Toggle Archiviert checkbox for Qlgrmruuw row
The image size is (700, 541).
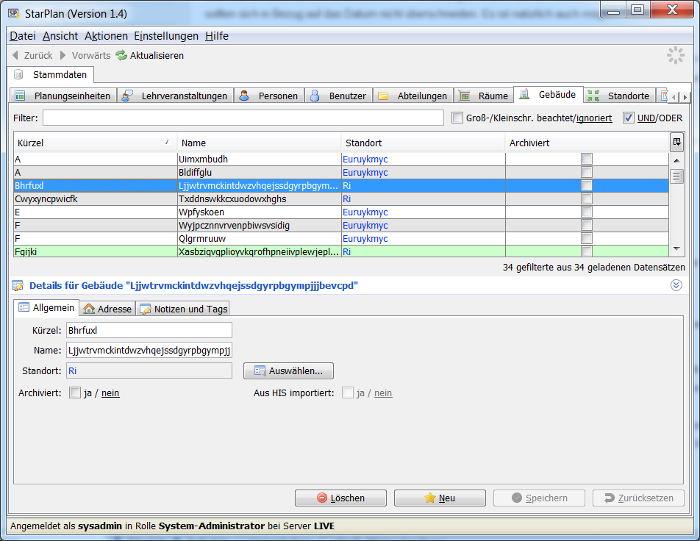pos(587,238)
